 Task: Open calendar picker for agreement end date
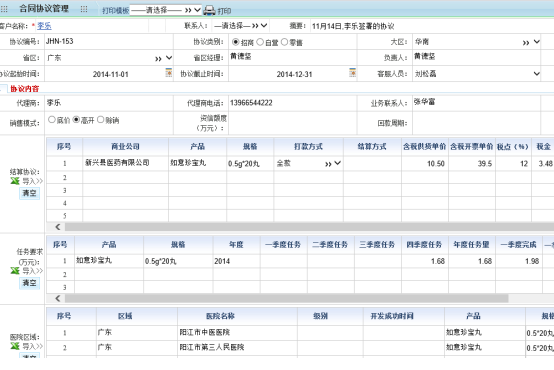pos(352,72)
